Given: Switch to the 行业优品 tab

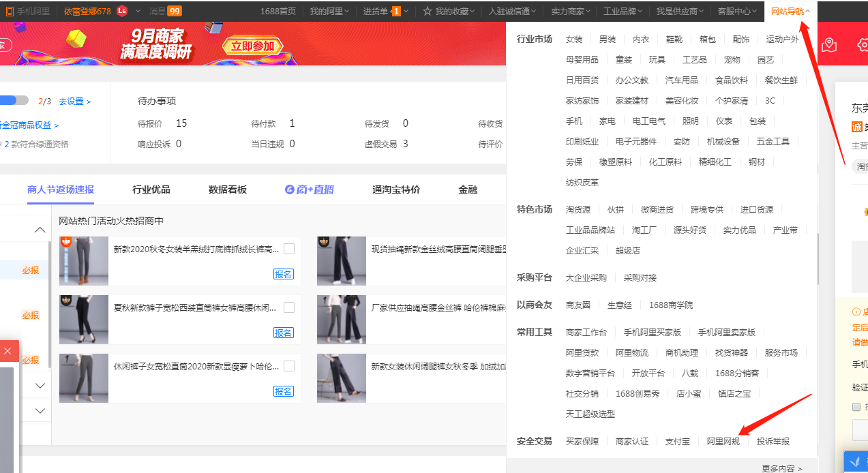Looking at the screenshot, I should coord(151,189).
